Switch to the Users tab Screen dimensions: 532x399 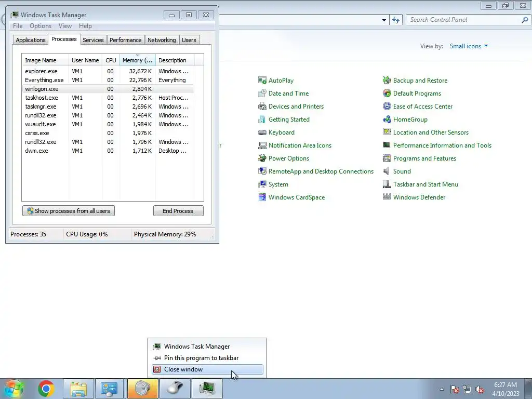point(189,40)
